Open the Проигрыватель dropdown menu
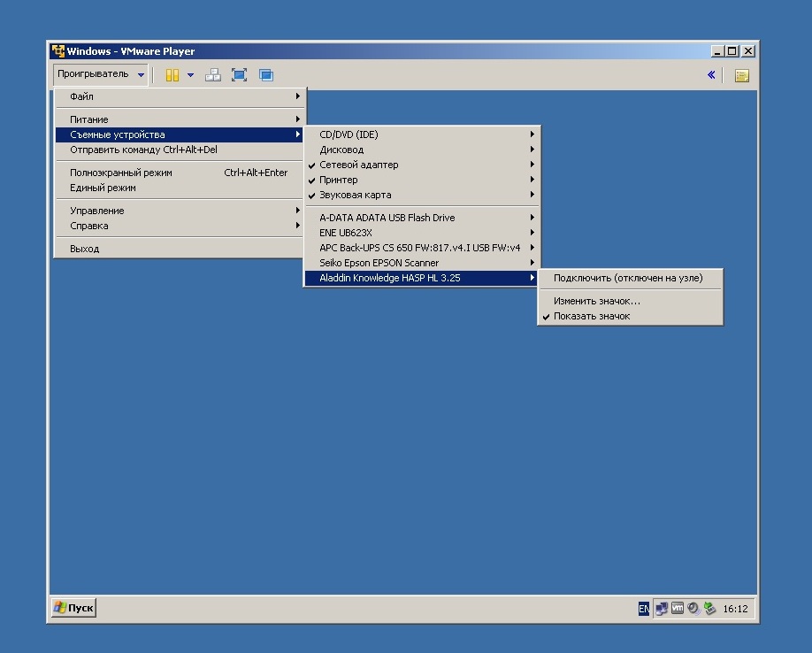The height and width of the screenshot is (653, 812). pos(100,74)
